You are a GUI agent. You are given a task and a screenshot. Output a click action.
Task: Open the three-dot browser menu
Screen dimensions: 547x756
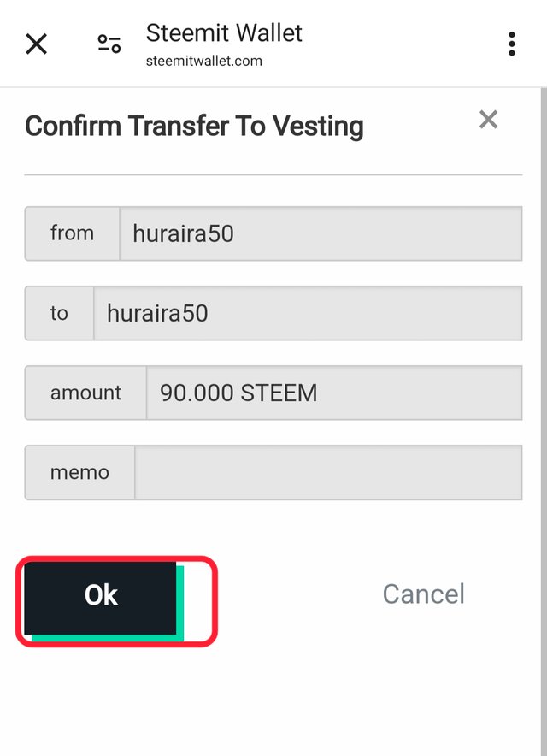click(512, 44)
